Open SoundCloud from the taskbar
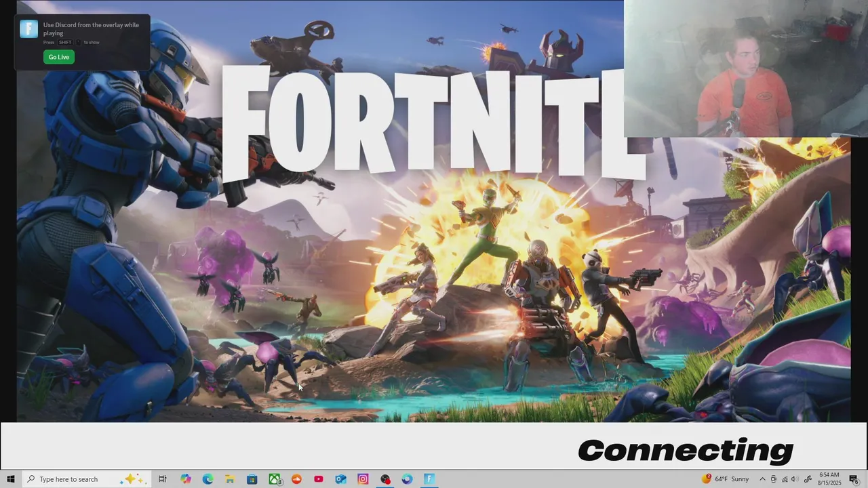The image size is (868, 488). [x=296, y=479]
